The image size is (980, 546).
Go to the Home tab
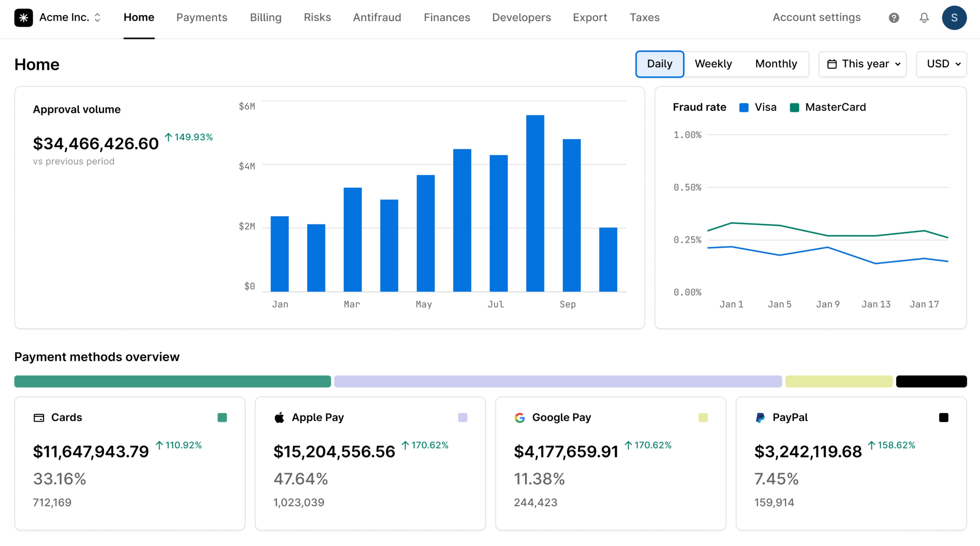(x=139, y=18)
